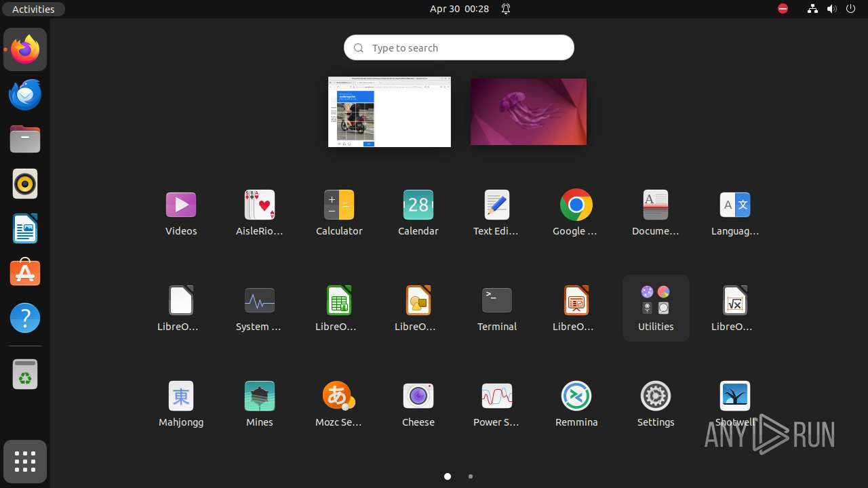
Task: Launch Google Chrome from the app grid
Action: [x=576, y=213]
